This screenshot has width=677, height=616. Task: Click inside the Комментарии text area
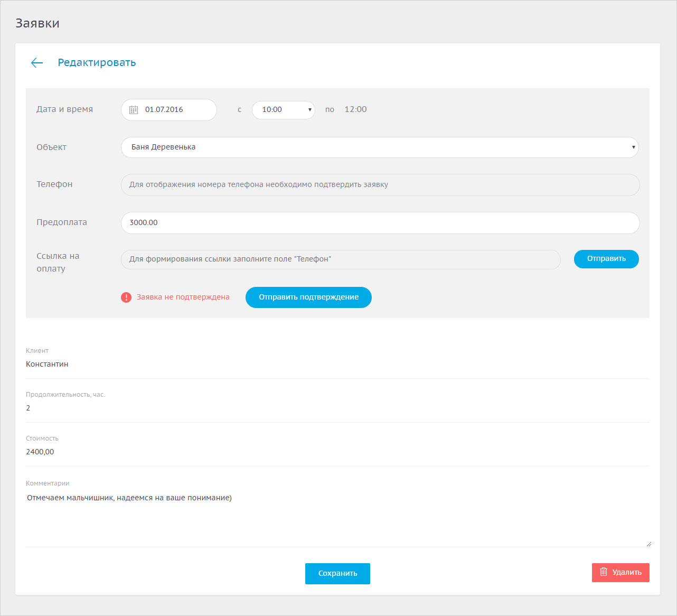tap(337, 518)
